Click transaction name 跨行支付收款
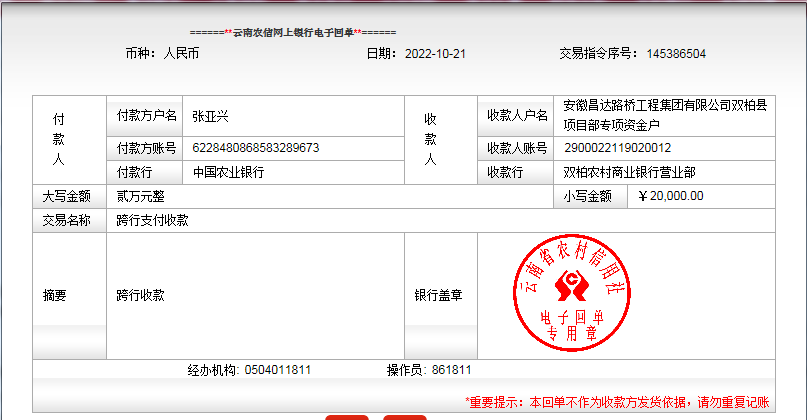 point(152,220)
